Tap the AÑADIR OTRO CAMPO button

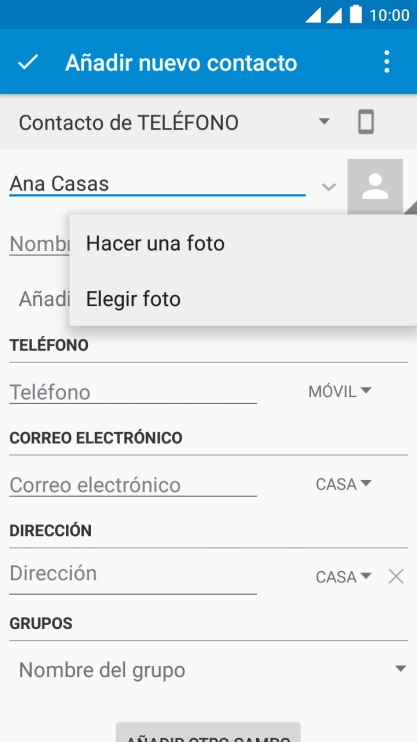pyautogui.click(x=208, y=733)
